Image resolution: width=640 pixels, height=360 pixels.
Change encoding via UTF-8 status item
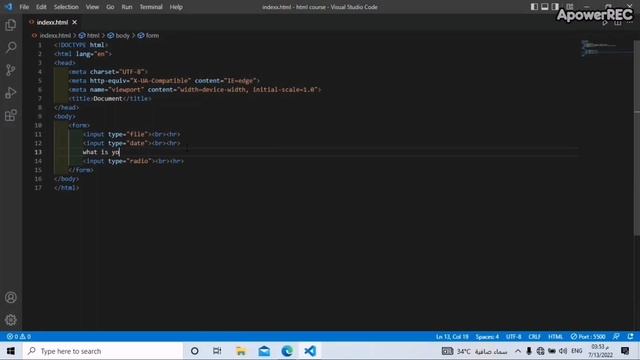tap(513, 336)
